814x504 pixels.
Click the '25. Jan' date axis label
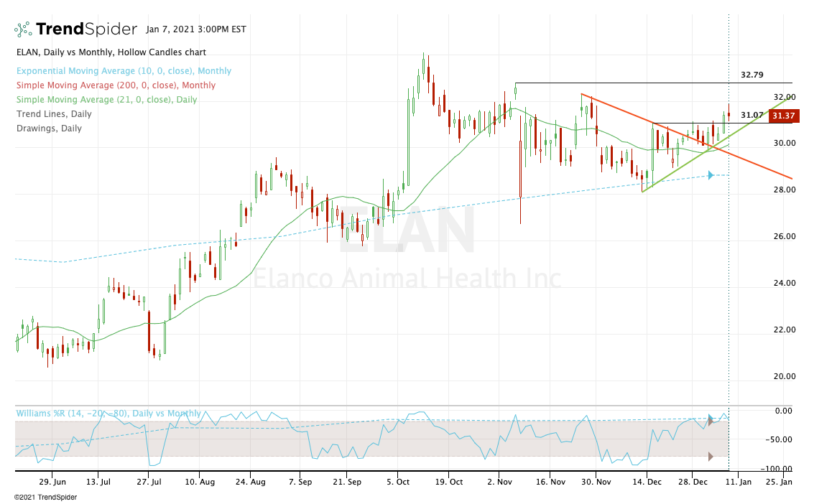(780, 482)
